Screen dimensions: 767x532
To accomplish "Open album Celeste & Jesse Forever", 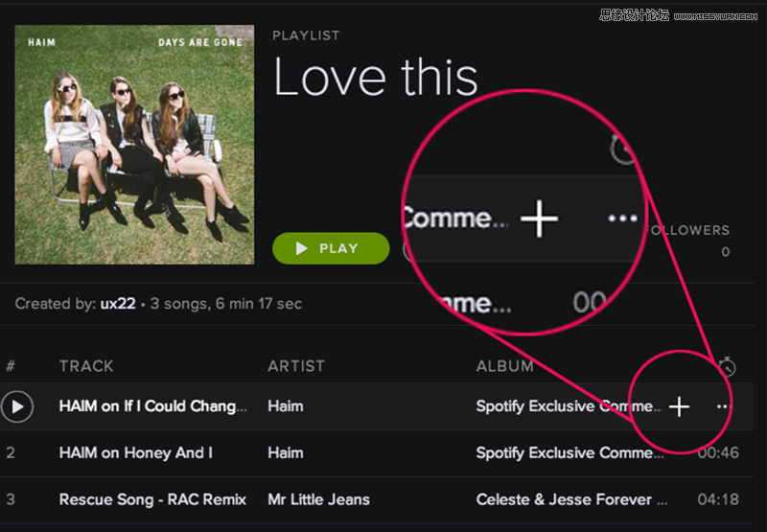I will click(571, 499).
